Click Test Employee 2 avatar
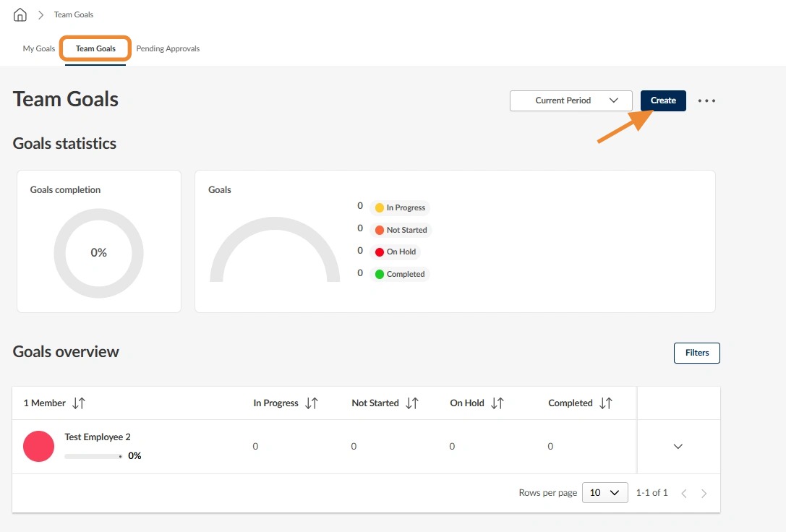Viewport: 786px width, 532px height. [x=38, y=446]
